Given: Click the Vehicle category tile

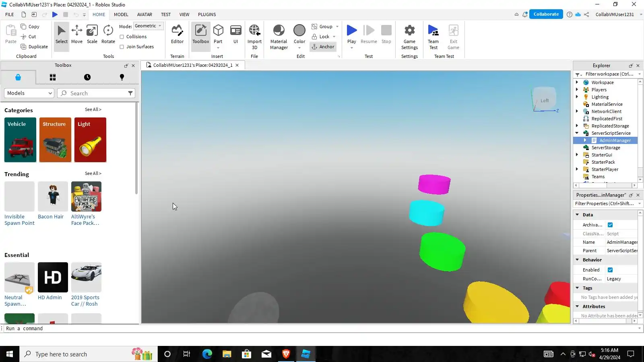Looking at the screenshot, I should [20, 140].
